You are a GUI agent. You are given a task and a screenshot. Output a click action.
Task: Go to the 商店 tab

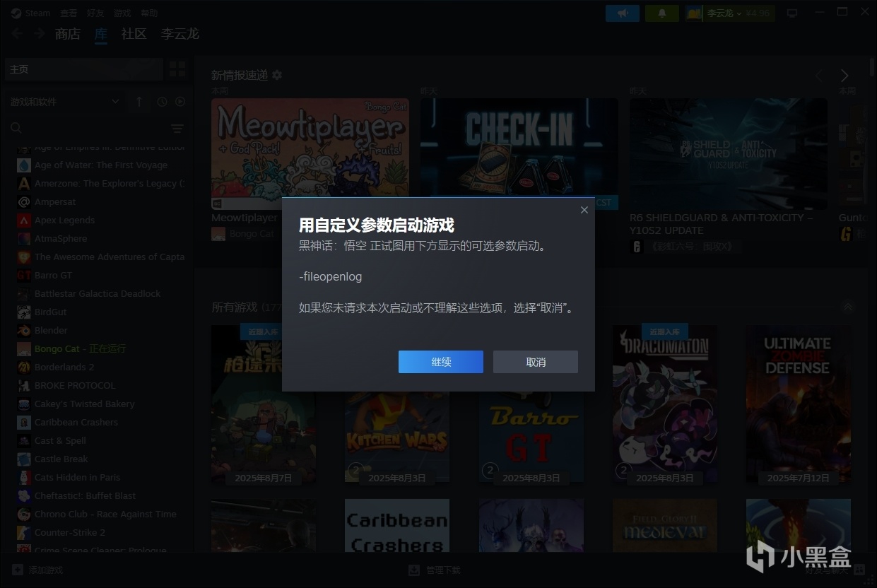[x=68, y=34]
